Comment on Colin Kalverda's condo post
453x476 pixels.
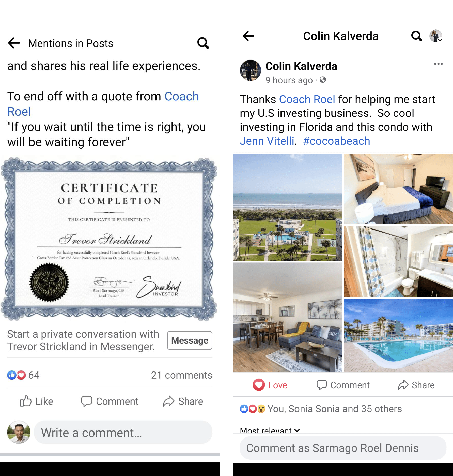click(x=343, y=385)
